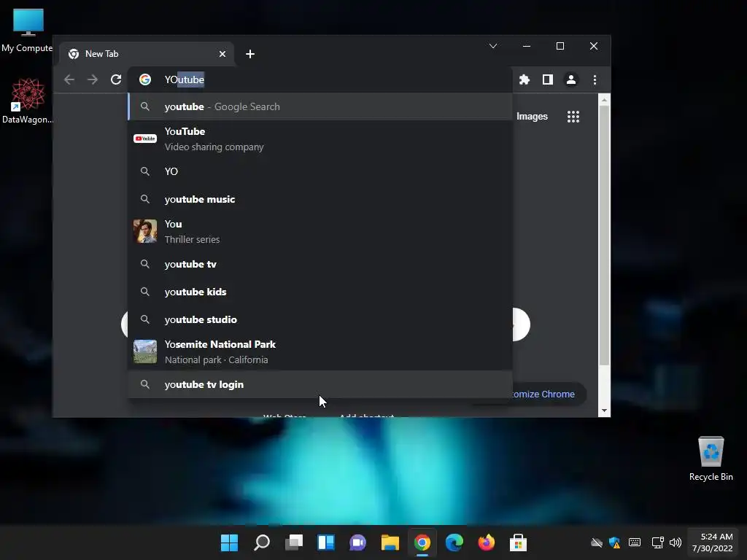Choose the 'You' Thriller series suggestion
Screen dimensions: 747x560
(320, 231)
